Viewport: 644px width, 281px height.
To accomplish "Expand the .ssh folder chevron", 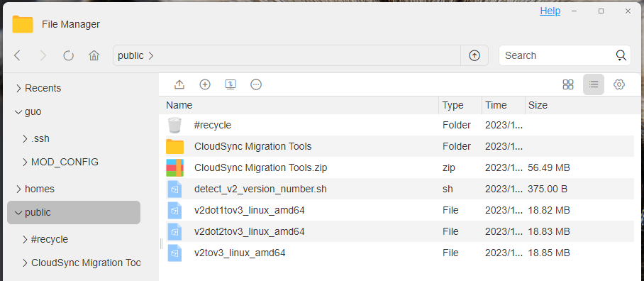I will [25, 139].
